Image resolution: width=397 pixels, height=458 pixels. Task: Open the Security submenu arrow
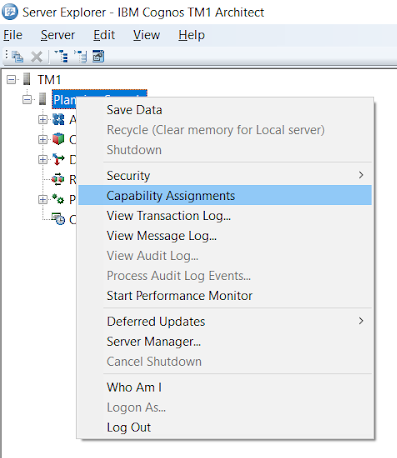[x=361, y=175]
